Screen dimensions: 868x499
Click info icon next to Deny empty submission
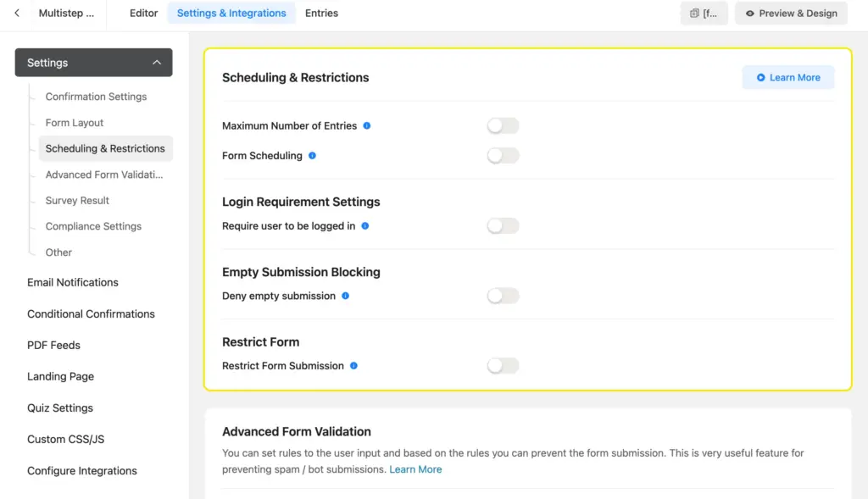(346, 297)
